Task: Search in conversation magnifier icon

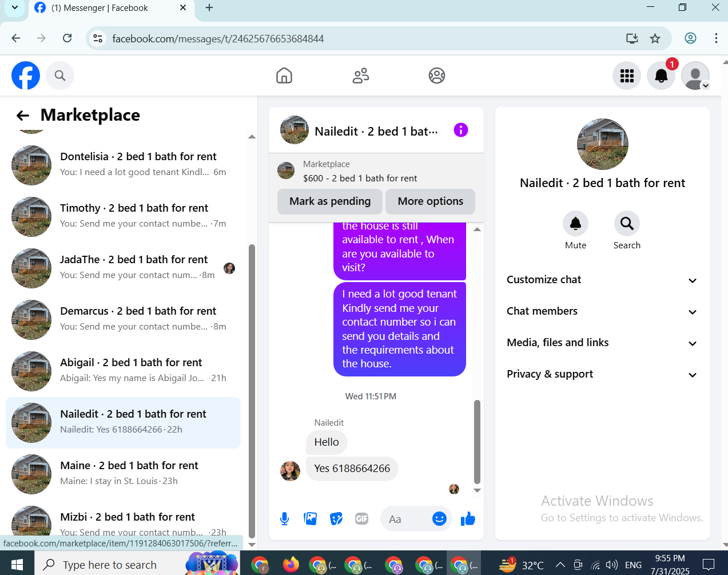Action: [627, 224]
